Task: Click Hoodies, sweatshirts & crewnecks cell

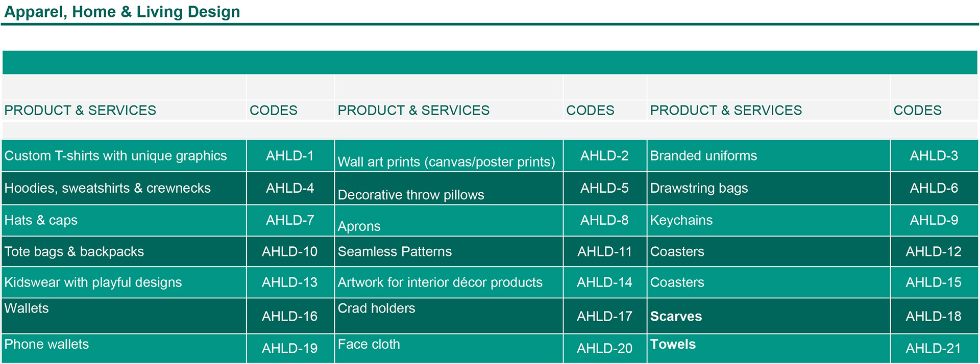Action: coord(107,188)
